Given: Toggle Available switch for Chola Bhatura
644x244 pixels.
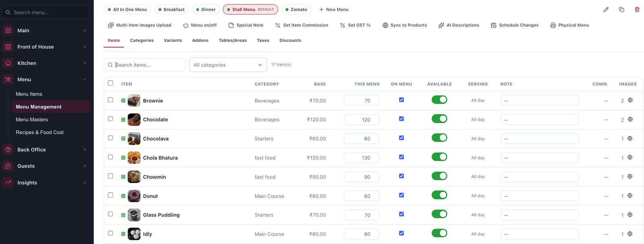Looking at the screenshot, I should pos(439,157).
